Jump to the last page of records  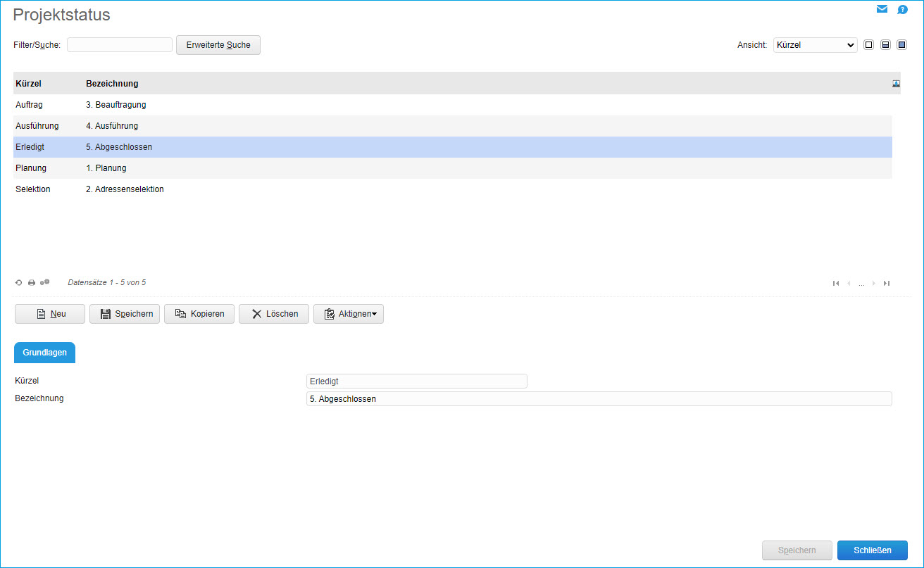pyautogui.click(x=887, y=283)
